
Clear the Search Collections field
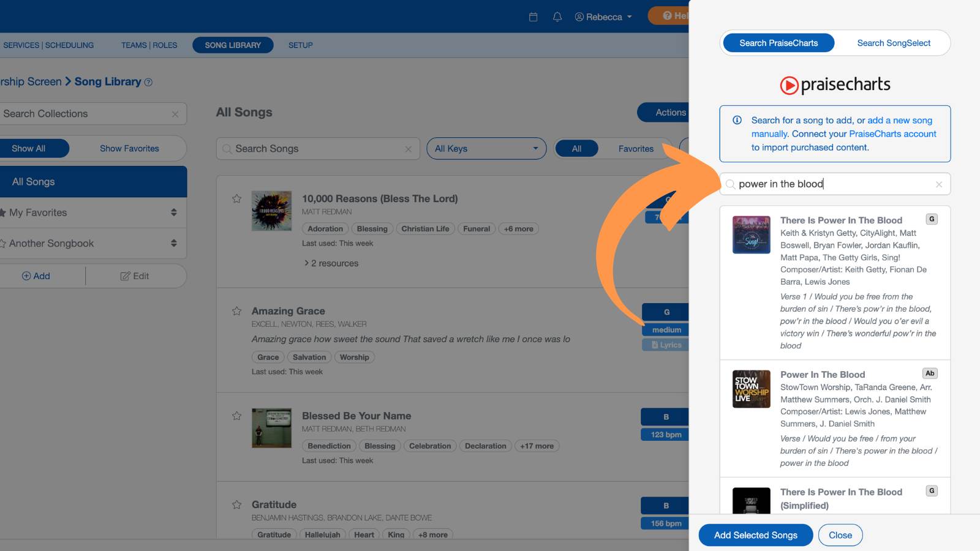175,114
